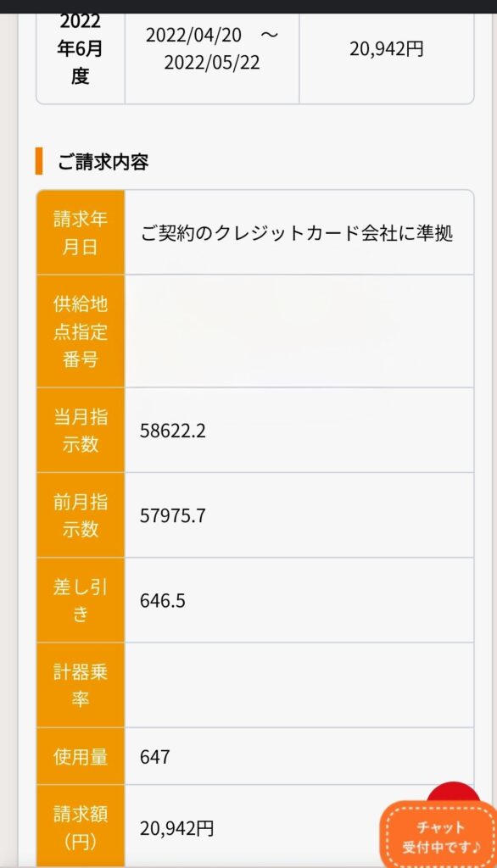The height and width of the screenshot is (868, 497).
Task: Click the ご契約のクレジットカード会社に準拠 text
Action: point(297,233)
